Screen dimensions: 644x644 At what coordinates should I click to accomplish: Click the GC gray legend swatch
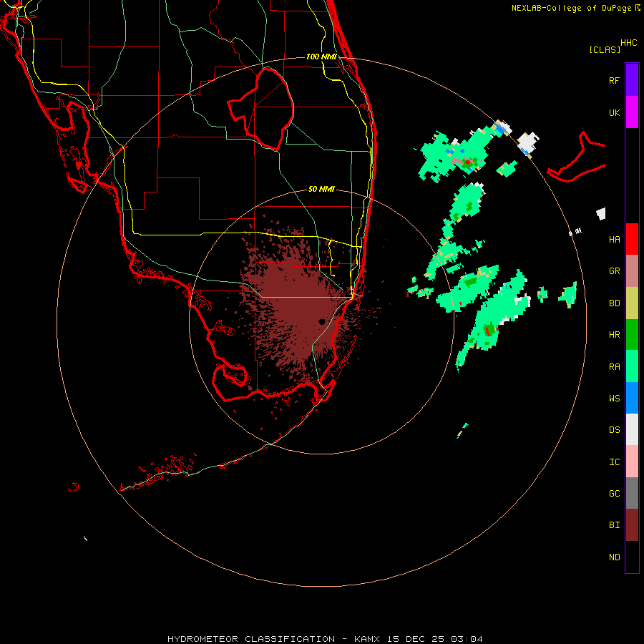[632, 493]
